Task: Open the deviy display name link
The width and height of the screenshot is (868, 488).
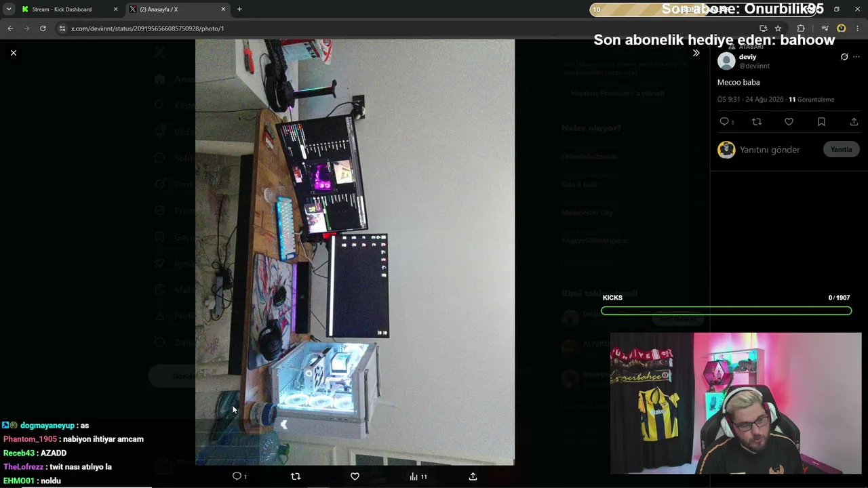Action: [747, 57]
